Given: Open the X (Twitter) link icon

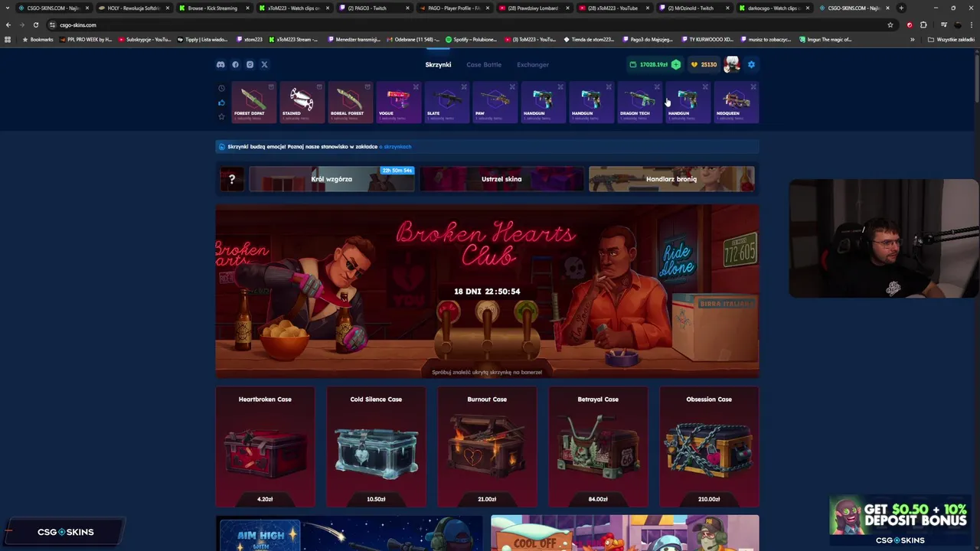Looking at the screenshot, I should click(264, 64).
